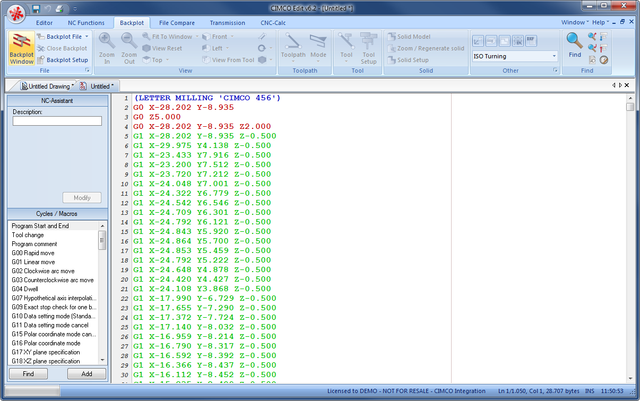Click Solid Model
Screen dimensions: 640x401
coord(409,36)
